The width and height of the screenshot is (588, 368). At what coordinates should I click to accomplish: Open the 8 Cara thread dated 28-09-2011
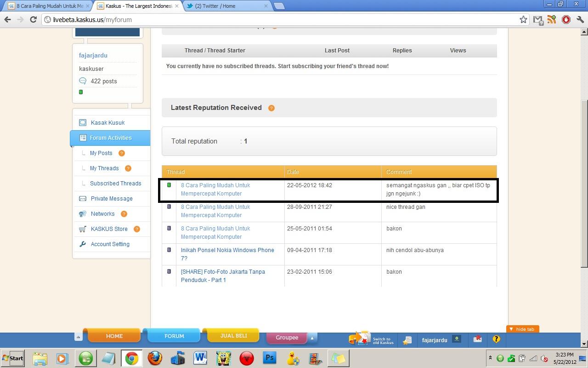(x=215, y=211)
